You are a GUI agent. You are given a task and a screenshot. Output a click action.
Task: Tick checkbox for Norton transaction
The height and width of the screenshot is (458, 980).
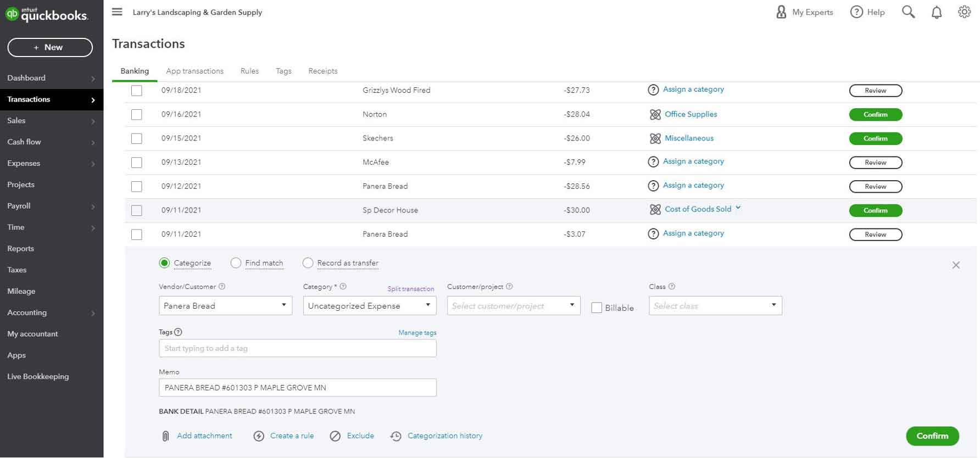tap(136, 114)
